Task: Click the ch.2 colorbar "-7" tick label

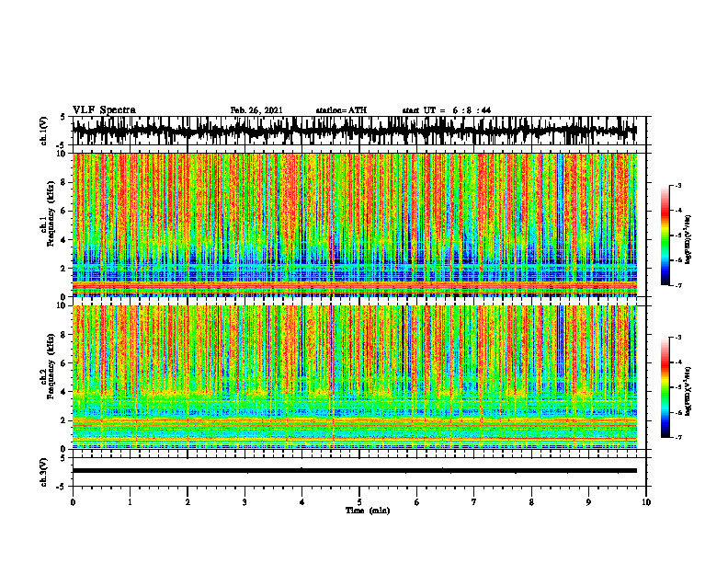Action: click(x=677, y=438)
